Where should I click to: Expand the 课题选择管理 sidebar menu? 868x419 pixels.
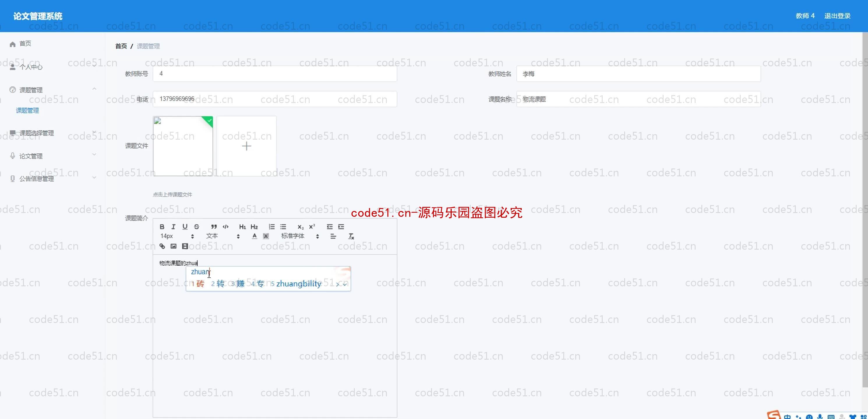click(x=52, y=133)
